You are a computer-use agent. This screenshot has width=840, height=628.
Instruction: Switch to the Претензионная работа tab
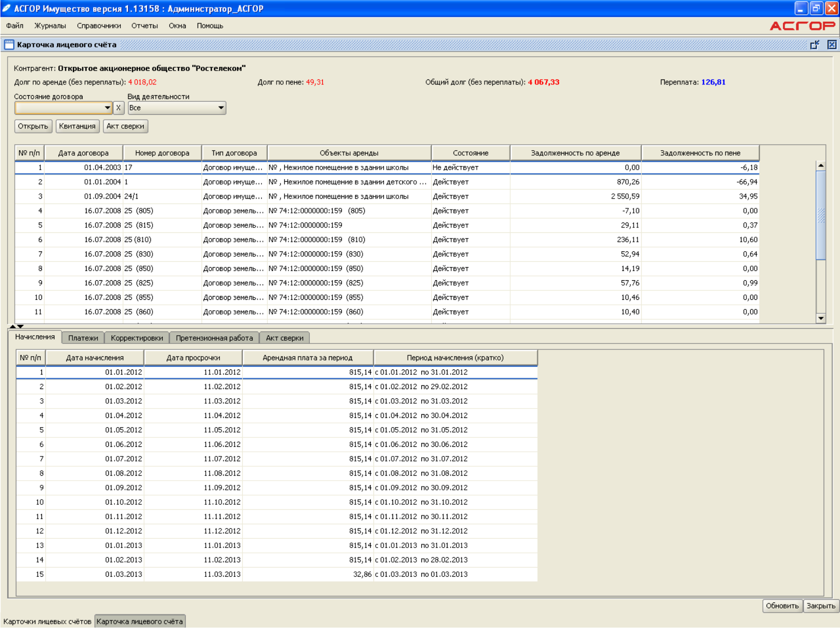pyautogui.click(x=214, y=338)
